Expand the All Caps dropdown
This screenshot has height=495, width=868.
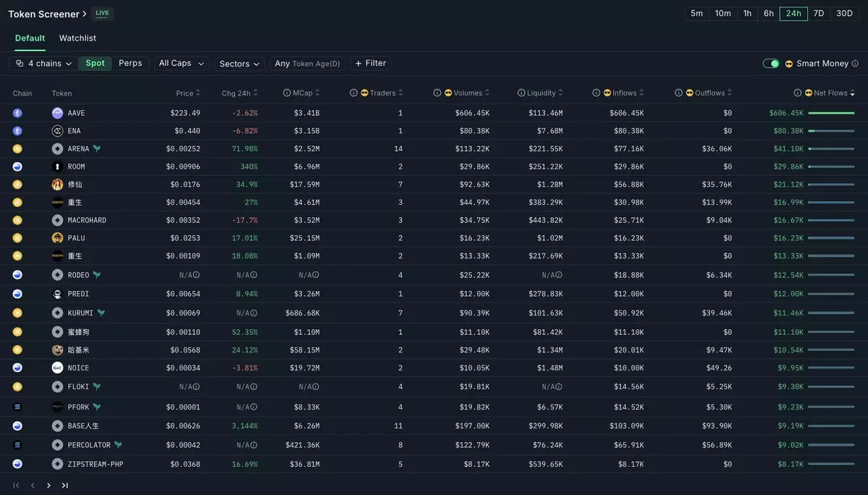pyautogui.click(x=181, y=64)
